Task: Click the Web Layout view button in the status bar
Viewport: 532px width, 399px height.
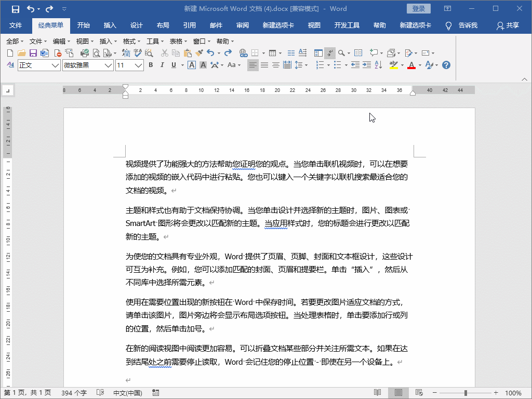Action: pos(419,393)
